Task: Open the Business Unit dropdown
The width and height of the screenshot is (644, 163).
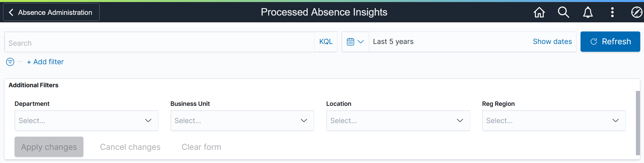Action: point(242,120)
